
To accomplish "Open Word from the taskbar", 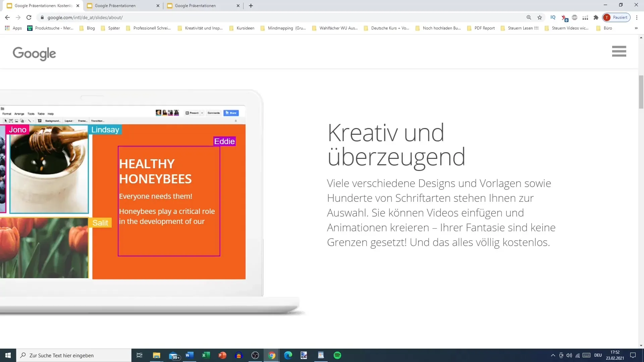I will click(189, 355).
